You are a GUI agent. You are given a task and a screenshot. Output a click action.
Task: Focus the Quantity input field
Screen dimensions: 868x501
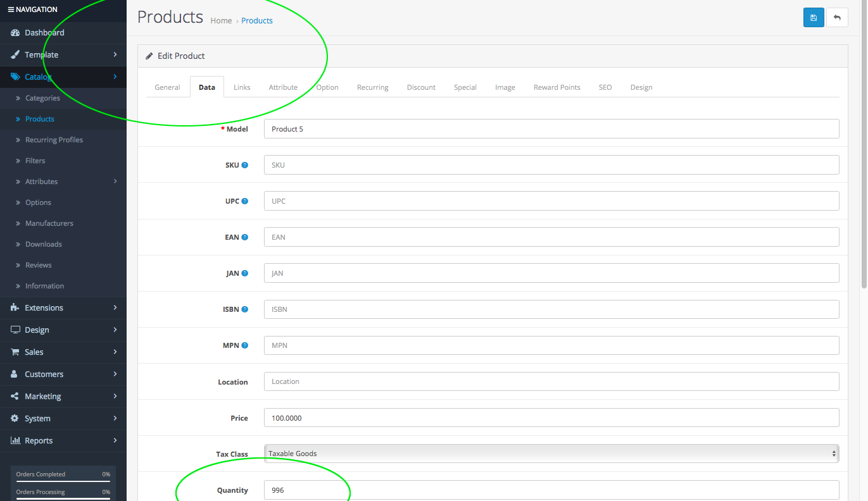[551, 490]
